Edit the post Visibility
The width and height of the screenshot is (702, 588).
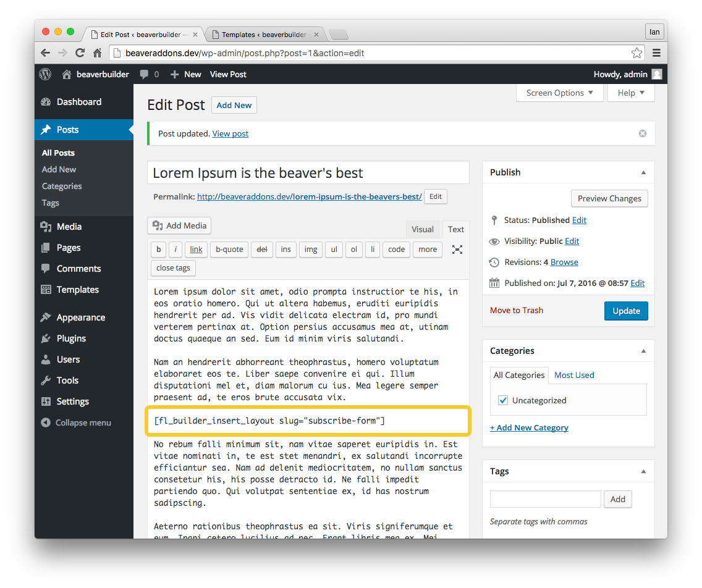click(x=572, y=241)
